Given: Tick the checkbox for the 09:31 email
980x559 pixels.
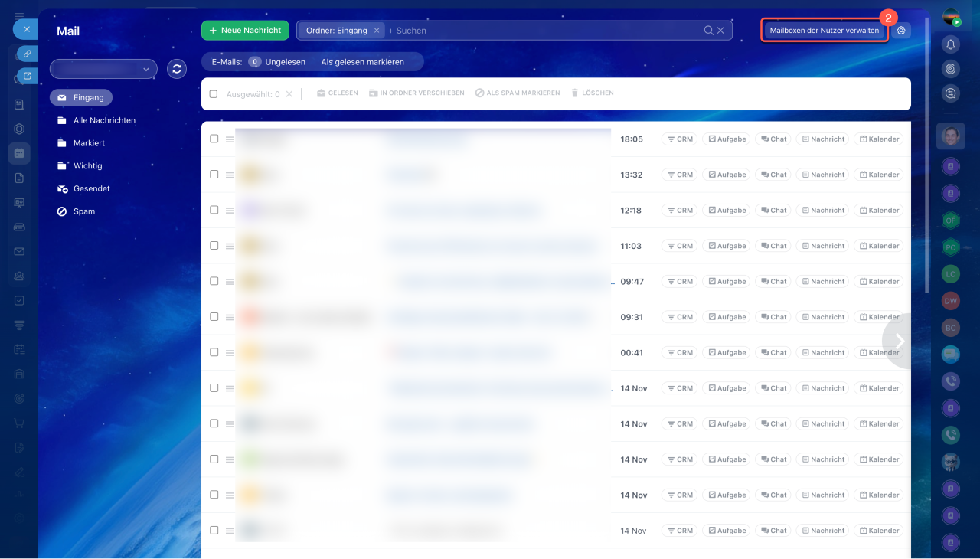Looking at the screenshot, I should pos(214,317).
